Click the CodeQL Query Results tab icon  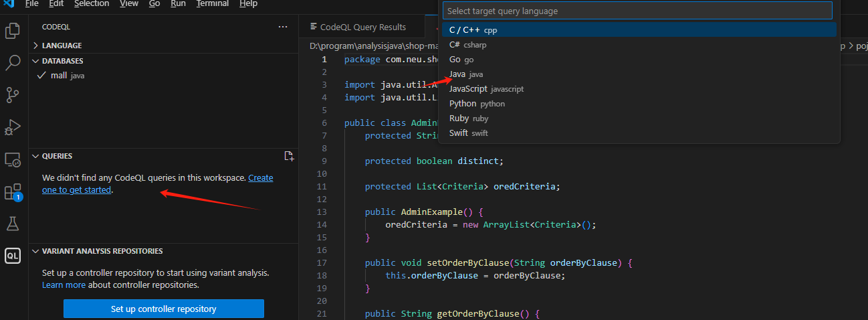click(x=313, y=27)
